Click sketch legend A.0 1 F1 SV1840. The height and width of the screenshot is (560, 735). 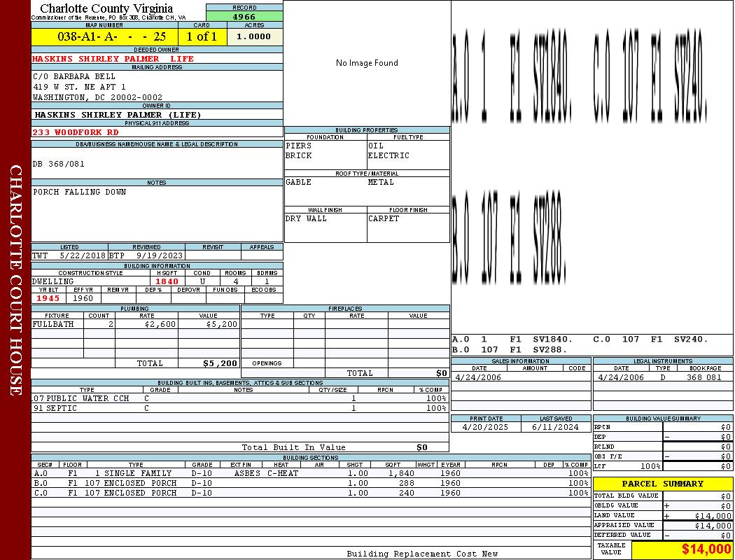coord(512,339)
